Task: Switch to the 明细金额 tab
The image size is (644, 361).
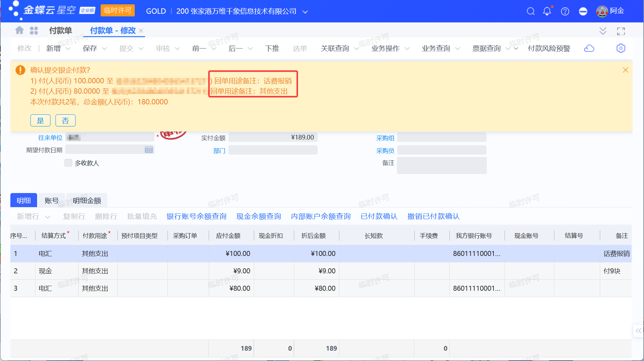Action: point(87,200)
